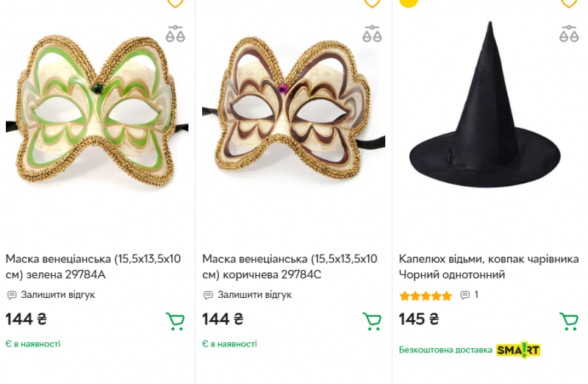Add witch hat to wishlist
588x384 pixels.
pos(569,2)
